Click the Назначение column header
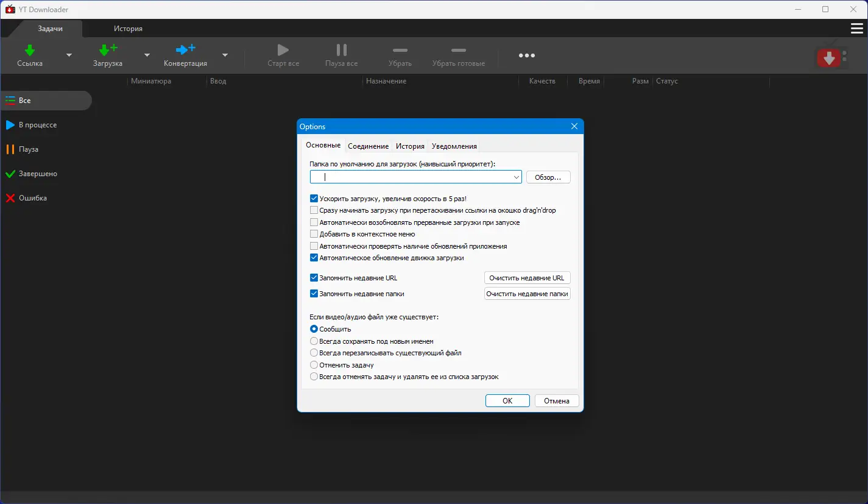This screenshot has height=504, width=868. point(386,81)
